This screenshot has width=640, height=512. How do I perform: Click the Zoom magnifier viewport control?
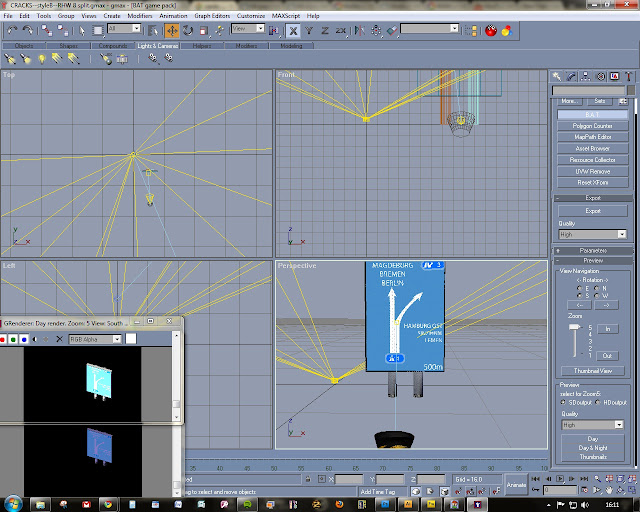598,479
